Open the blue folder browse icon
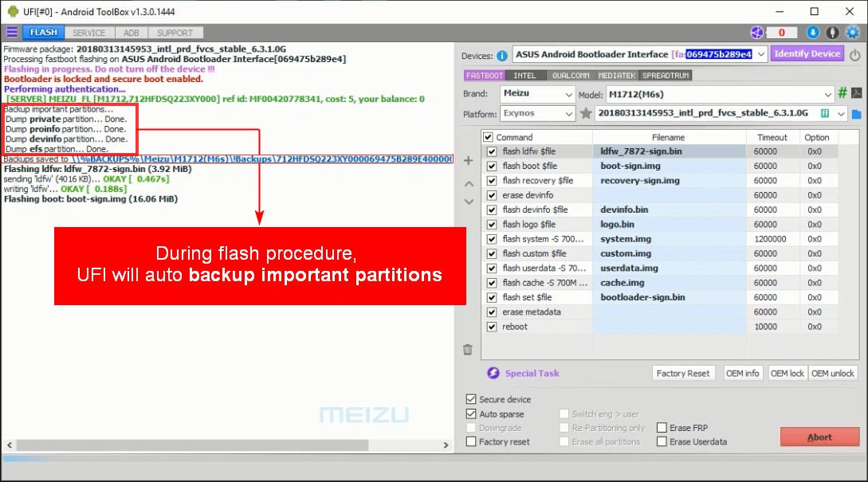The height and width of the screenshot is (482, 868). [x=856, y=114]
